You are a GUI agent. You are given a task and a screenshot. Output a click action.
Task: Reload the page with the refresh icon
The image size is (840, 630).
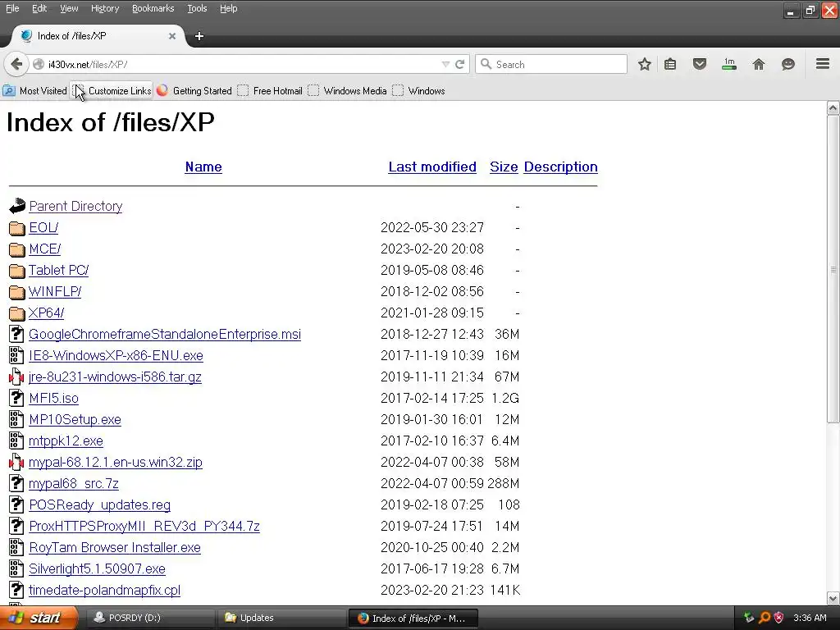459,64
